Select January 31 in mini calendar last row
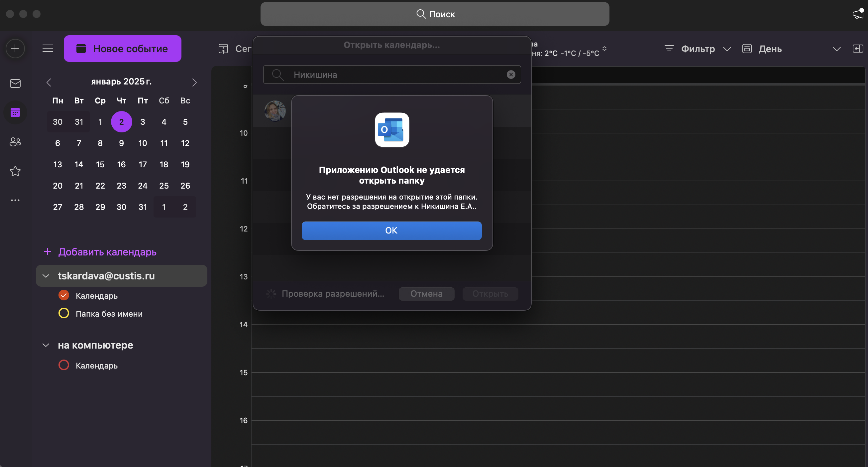The image size is (868, 467). pos(143,207)
